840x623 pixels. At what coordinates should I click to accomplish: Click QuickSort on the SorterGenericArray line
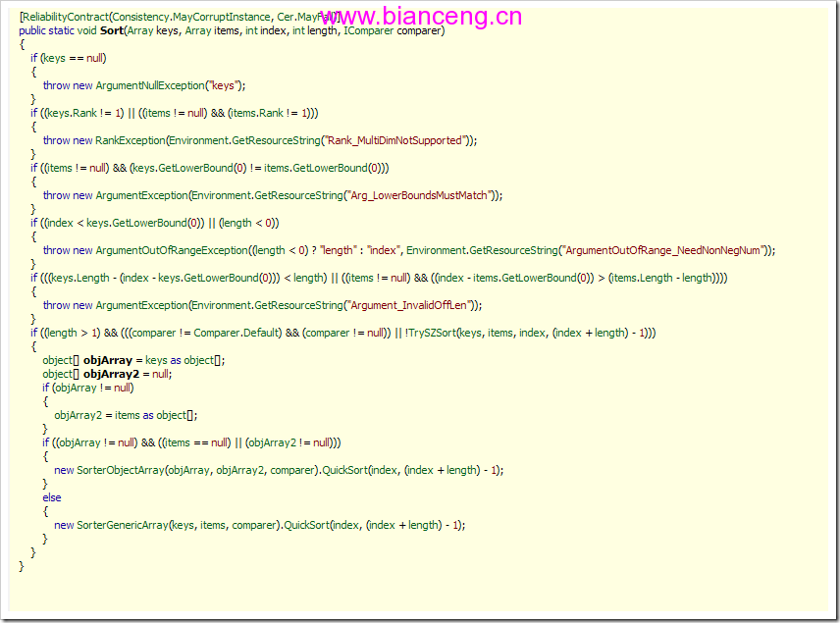pos(307,525)
